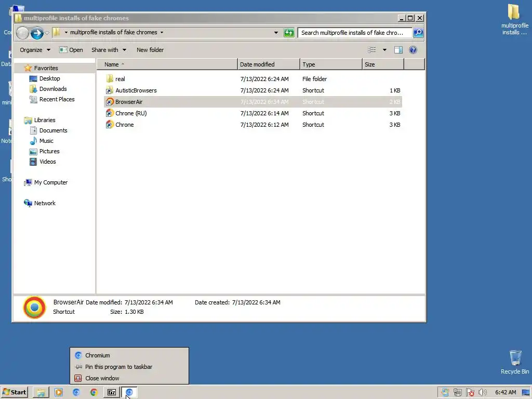Open Windows Explorer from the taskbar

click(41, 393)
